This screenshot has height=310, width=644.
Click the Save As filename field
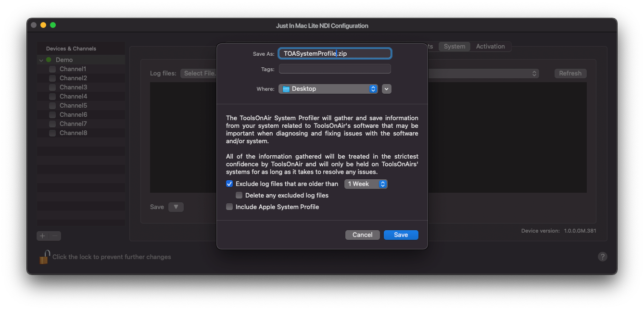(335, 54)
